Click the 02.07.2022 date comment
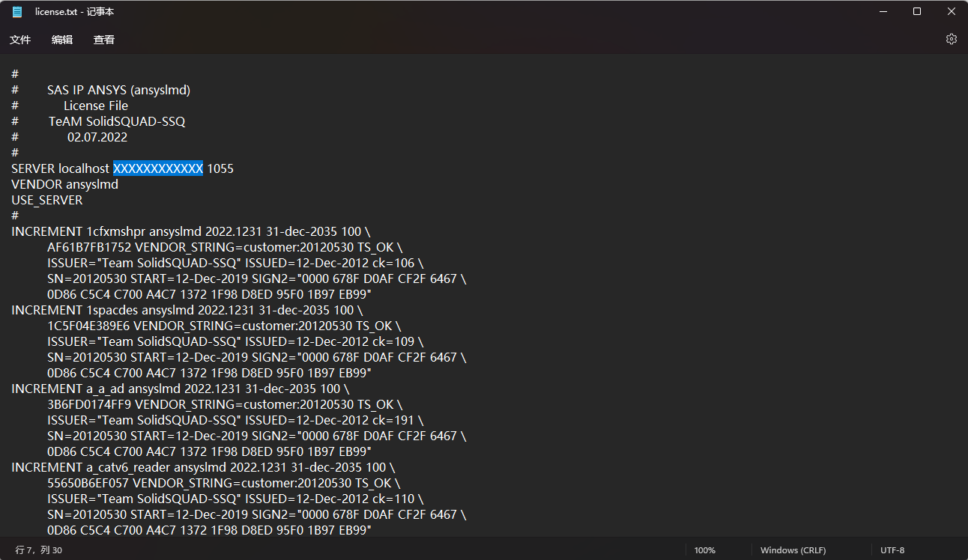This screenshot has height=560, width=968. [x=97, y=137]
